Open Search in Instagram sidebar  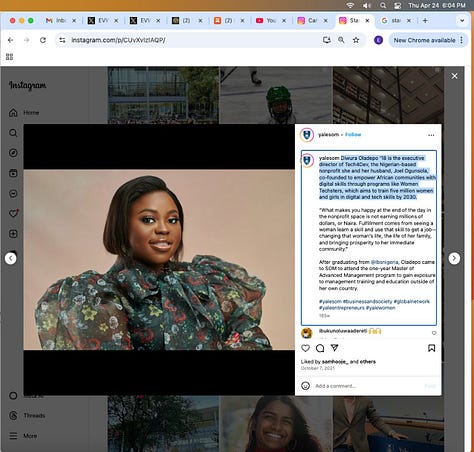13,133
